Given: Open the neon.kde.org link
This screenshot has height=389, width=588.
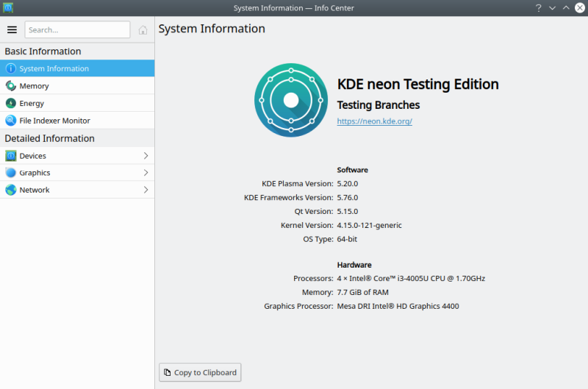Looking at the screenshot, I should [x=374, y=121].
